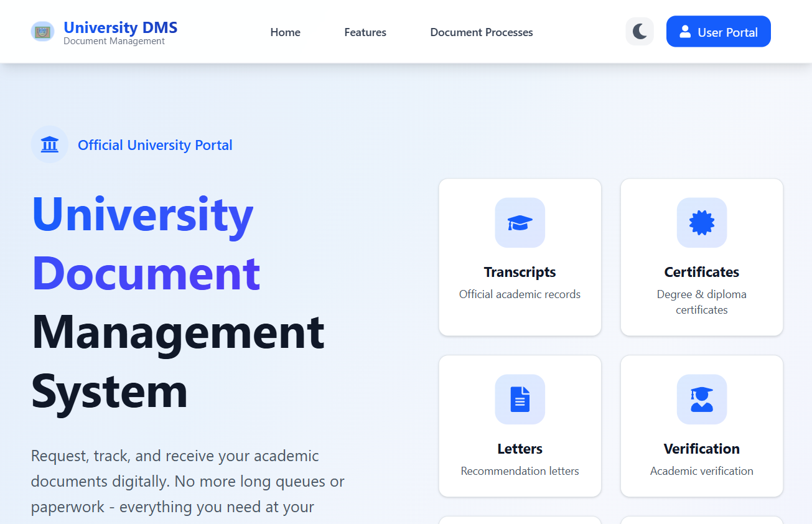The image size is (812, 524).
Task: Open the Home menu item
Action: click(x=285, y=32)
